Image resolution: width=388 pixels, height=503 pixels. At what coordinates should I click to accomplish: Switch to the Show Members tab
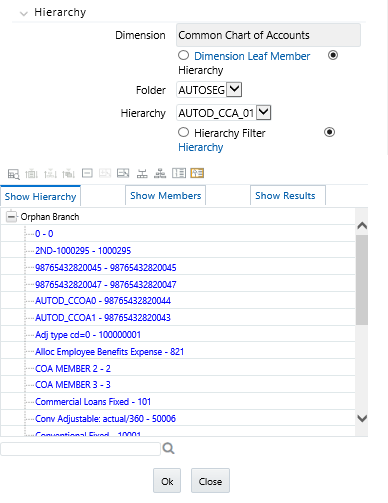(166, 195)
